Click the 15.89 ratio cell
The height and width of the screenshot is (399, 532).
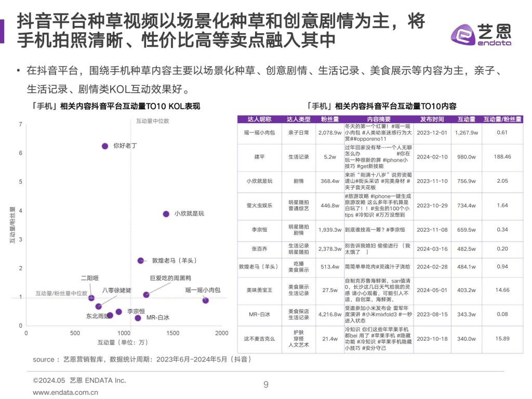pyautogui.click(x=502, y=339)
